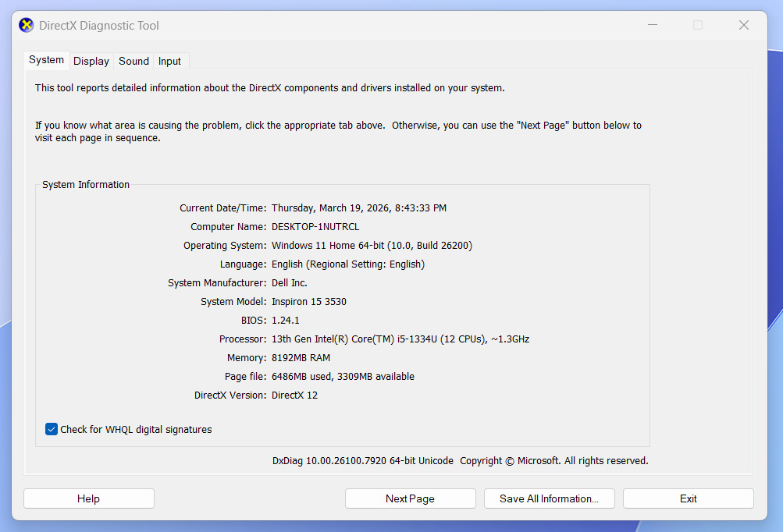This screenshot has height=532, width=783.
Task: Click the 13th Gen Intel processor value
Action: (400, 339)
